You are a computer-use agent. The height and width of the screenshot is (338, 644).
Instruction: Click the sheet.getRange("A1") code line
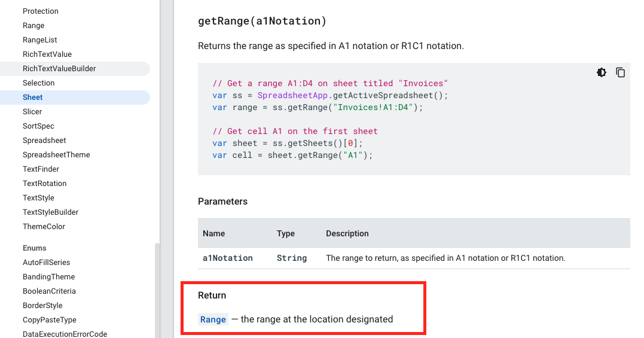click(x=292, y=156)
